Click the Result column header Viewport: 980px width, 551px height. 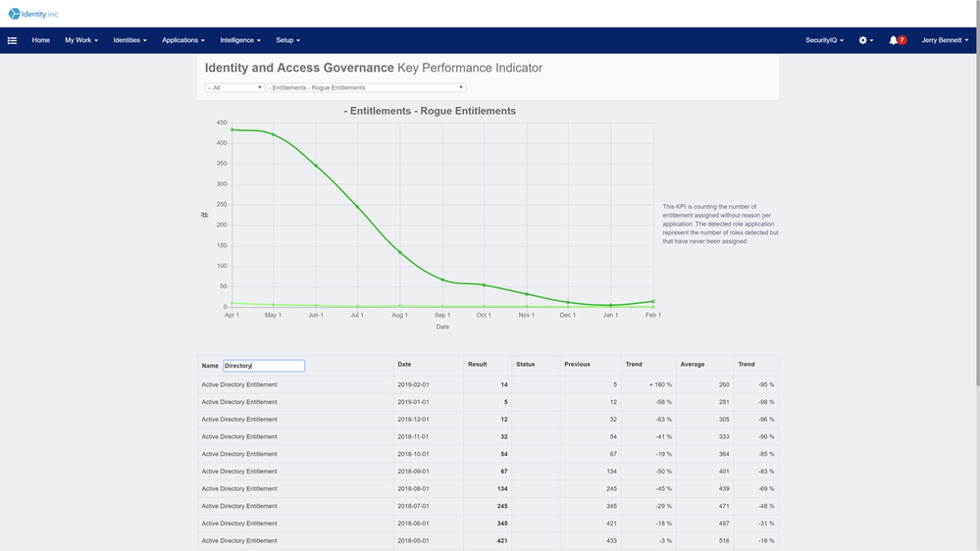[x=478, y=365]
